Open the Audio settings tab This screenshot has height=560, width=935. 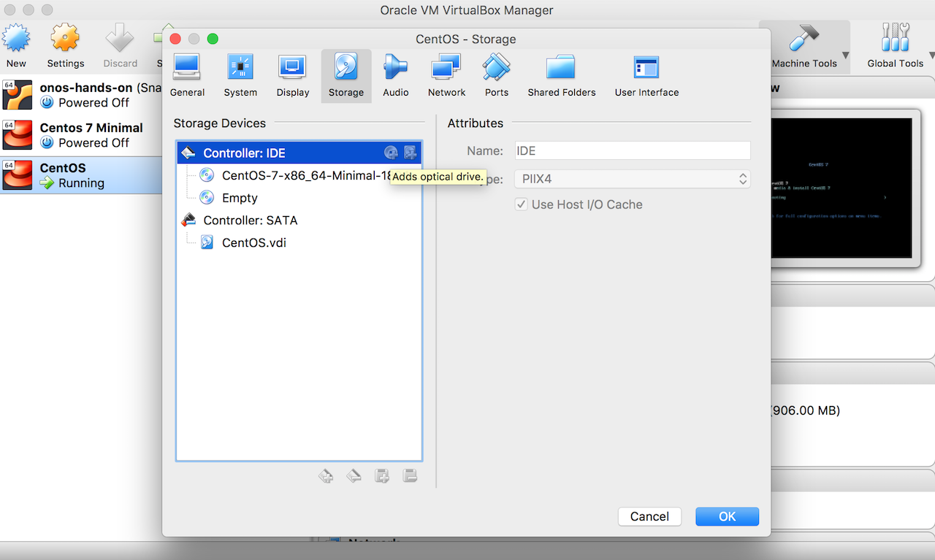(x=395, y=75)
